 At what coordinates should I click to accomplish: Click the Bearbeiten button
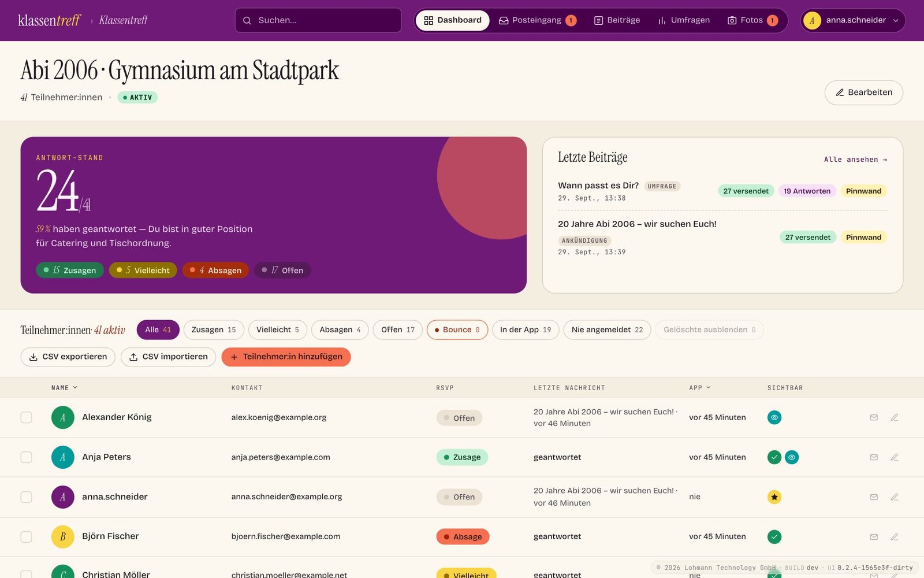point(863,92)
